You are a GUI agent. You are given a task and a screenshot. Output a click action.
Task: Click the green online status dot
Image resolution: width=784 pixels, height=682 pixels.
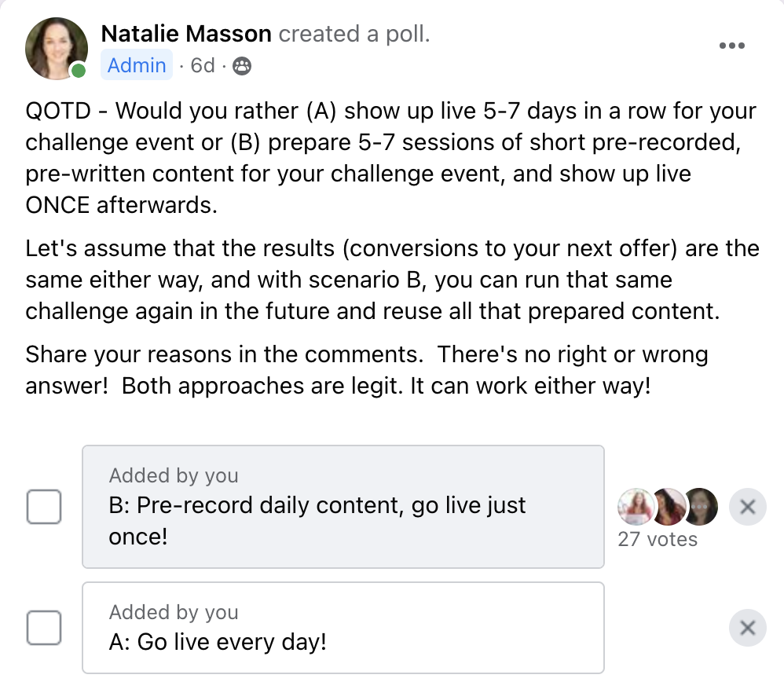[78, 71]
